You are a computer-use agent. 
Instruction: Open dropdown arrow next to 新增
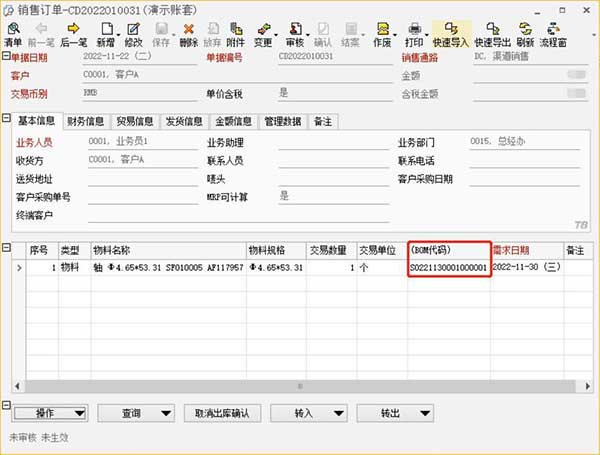[118, 35]
